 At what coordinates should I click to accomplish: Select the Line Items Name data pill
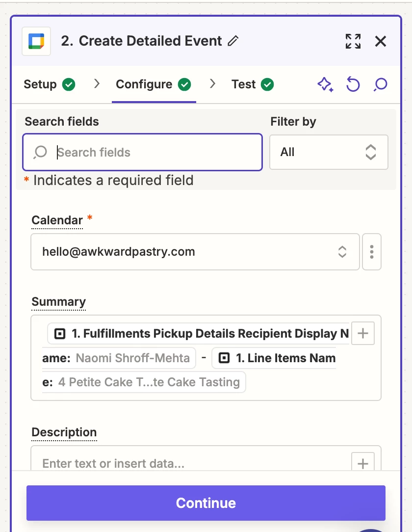(x=274, y=358)
